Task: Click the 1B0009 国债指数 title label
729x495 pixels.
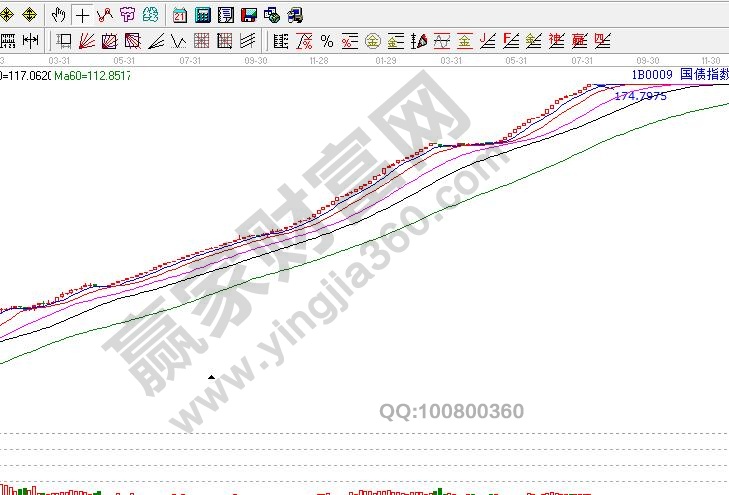Action: (678, 75)
